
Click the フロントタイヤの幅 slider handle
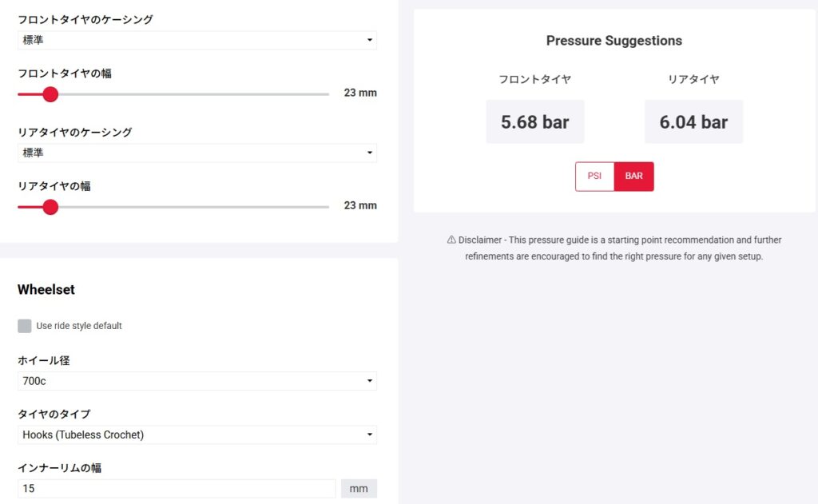tap(50, 94)
